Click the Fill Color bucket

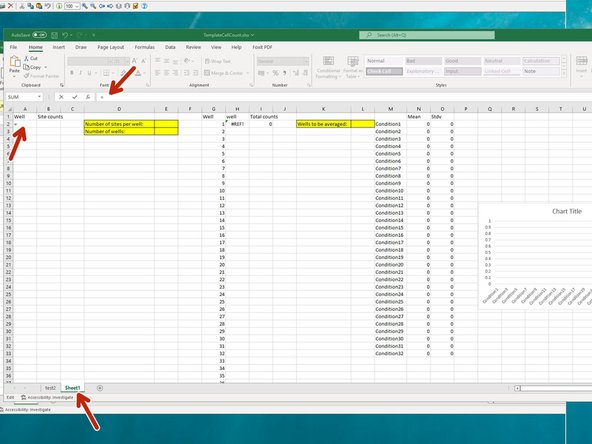(x=123, y=73)
